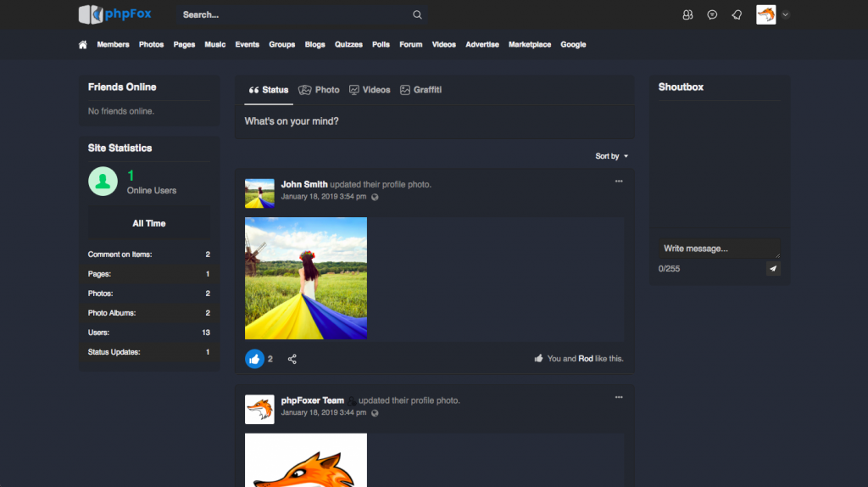868x487 pixels.
Task: Open the Videos menu item
Action: [444, 44]
